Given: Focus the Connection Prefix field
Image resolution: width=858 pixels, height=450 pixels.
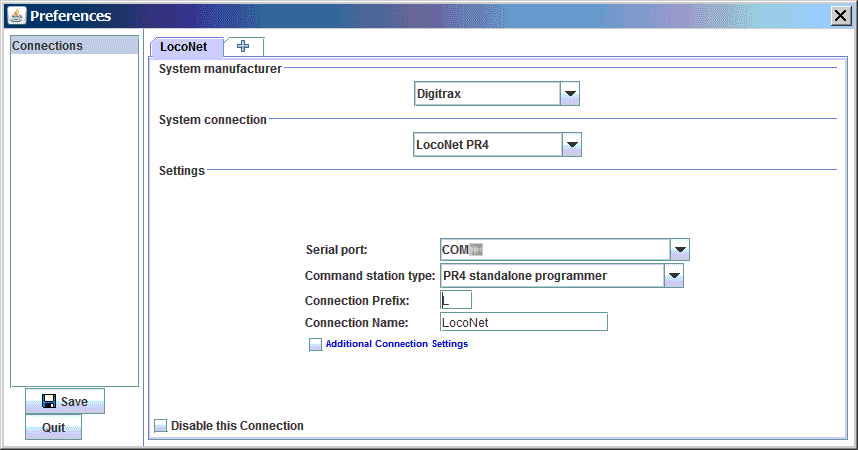Looking at the screenshot, I should click(456, 301).
